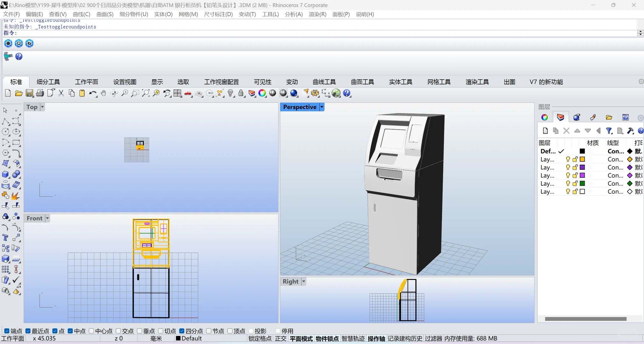Click the green layer color swatch
This screenshot has height=344, width=644.
click(x=582, y=183)
